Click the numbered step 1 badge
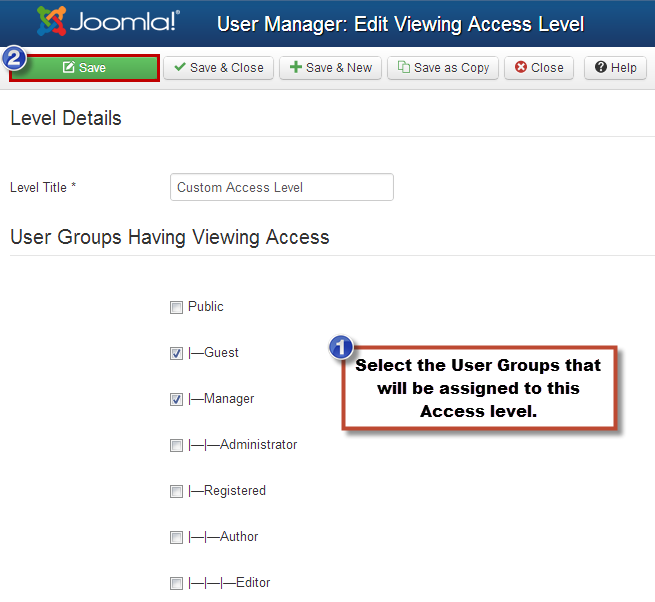This screenshot has width=655, height=602. click(x=341, y=347)
